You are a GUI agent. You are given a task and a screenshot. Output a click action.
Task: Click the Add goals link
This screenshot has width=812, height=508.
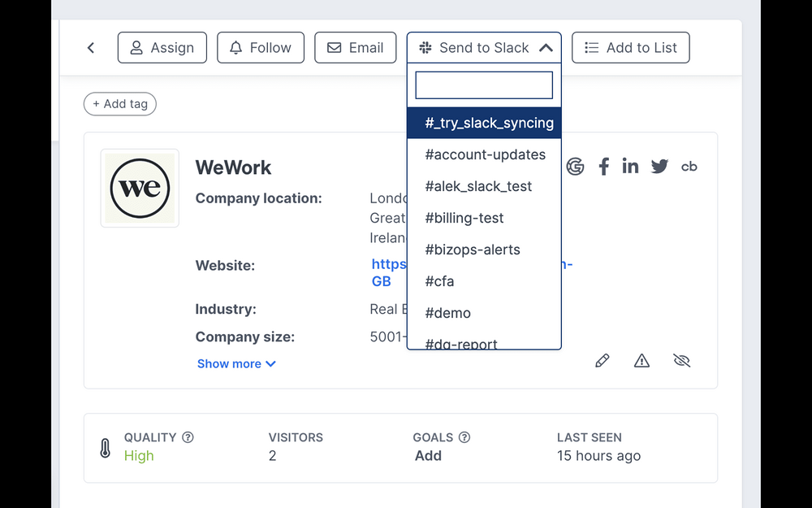tap(428, 456)
